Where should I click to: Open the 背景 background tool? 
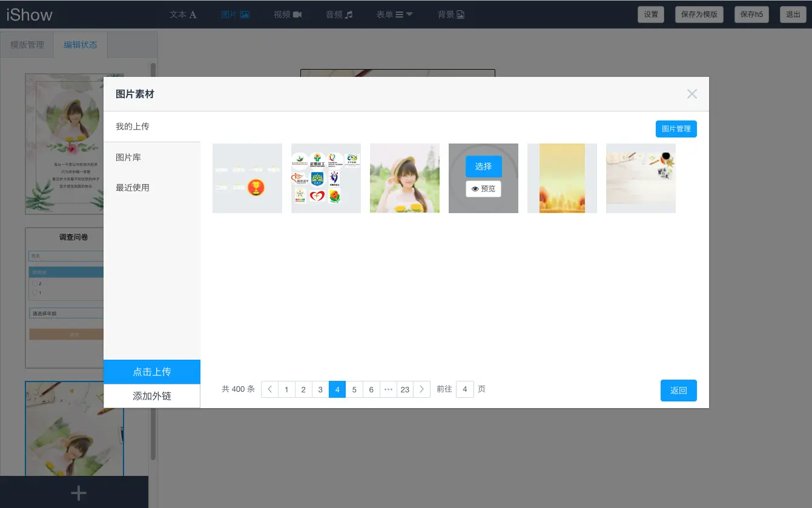(451, 15)
